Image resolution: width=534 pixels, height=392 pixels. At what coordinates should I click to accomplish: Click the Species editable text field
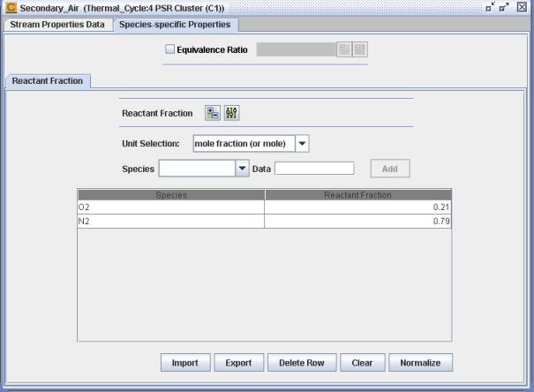pyautogui.click(x=197, y=169)
